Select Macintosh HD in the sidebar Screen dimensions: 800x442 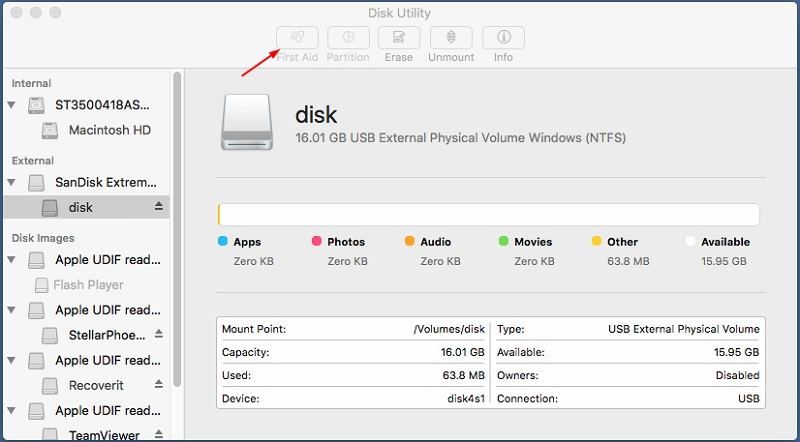(x=109, y=130)
